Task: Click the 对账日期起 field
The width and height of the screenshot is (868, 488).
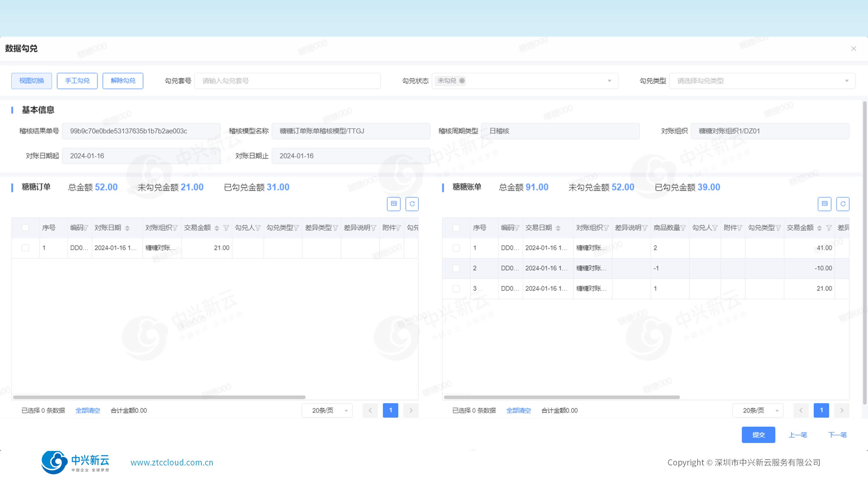Action: pyautogui.click(x=141, y=156)
